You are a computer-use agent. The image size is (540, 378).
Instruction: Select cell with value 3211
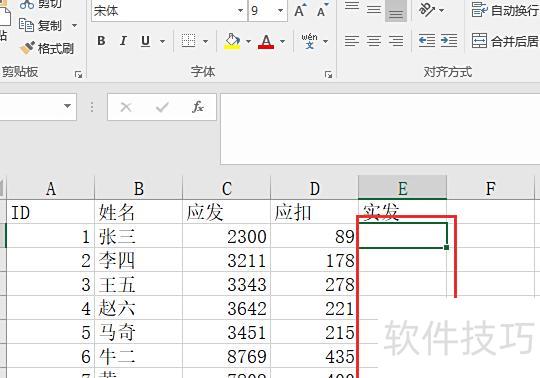(x=227, y=260)
